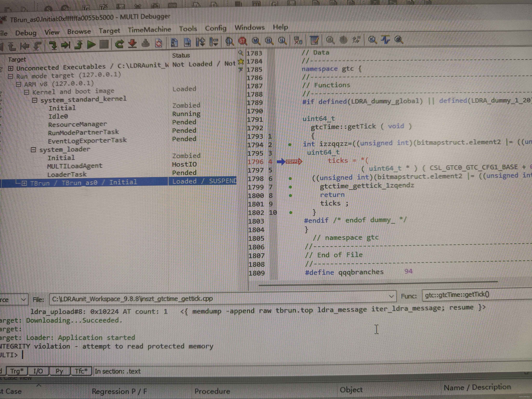The height and width of the screenshot is (399, 532).
Task: Open the Browse menu
Action: point(79,32)
